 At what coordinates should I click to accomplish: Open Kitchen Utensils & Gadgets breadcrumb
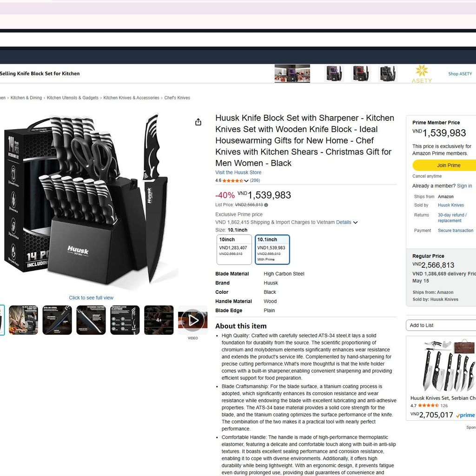click(x=73, y=98)
